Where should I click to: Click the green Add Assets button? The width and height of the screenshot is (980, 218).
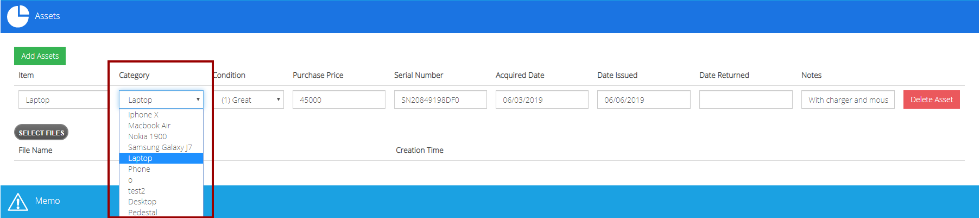point(40,56)
